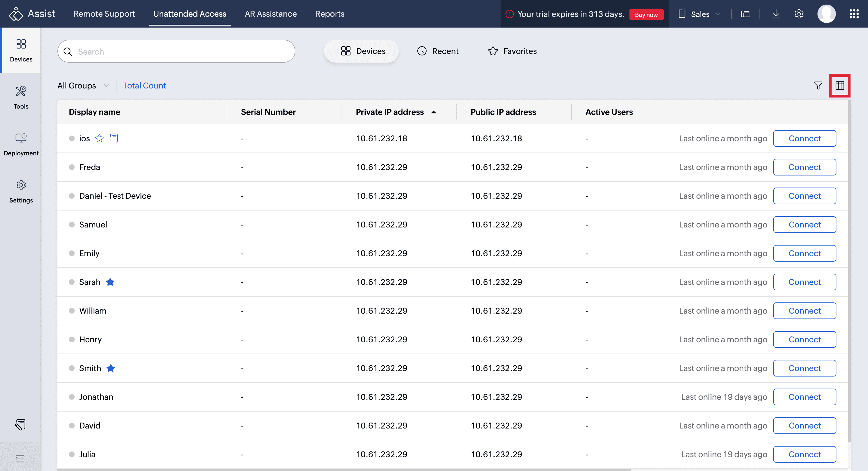Open the apps grid launcher
868x471 pixels.
tap(854, 14)
